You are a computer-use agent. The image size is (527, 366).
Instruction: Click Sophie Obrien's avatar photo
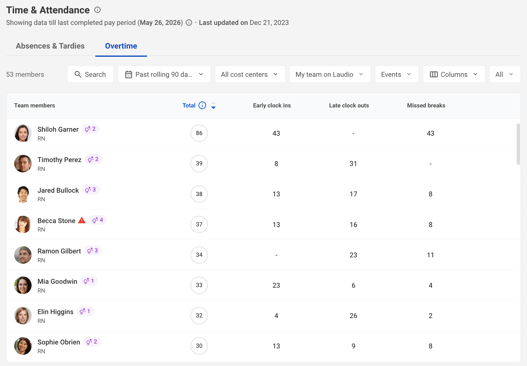(x=23, y=346)
